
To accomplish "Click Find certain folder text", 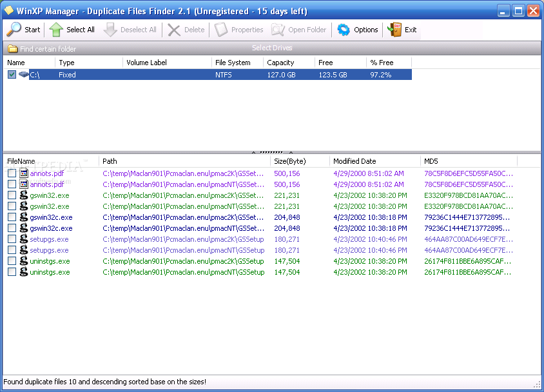I will pos(48,49).
